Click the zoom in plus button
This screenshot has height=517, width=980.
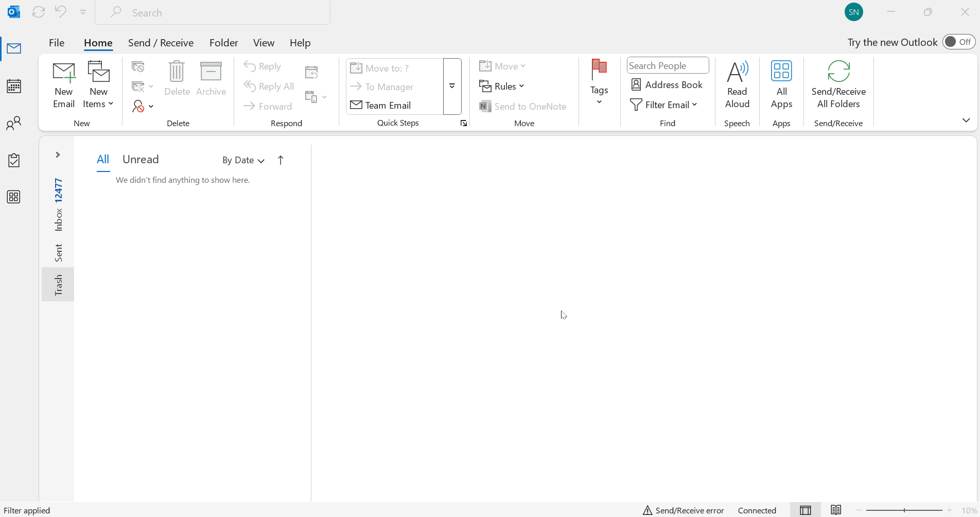950,510
